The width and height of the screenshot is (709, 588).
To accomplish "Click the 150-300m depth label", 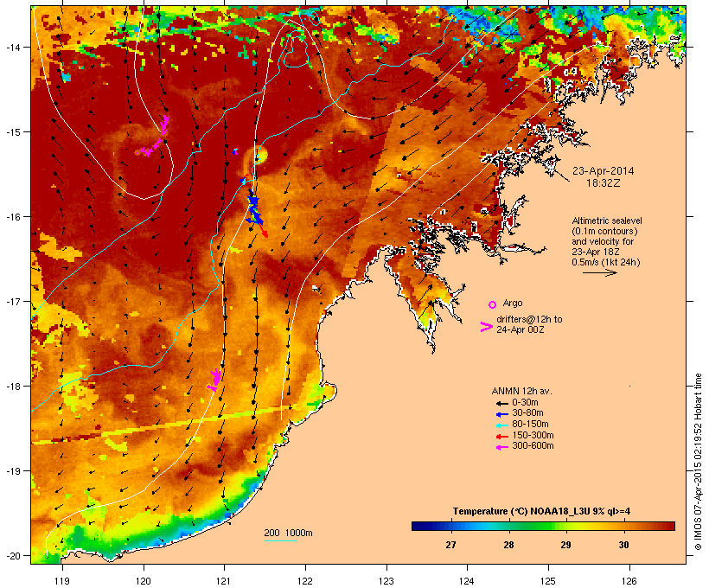I will point(533,435).
